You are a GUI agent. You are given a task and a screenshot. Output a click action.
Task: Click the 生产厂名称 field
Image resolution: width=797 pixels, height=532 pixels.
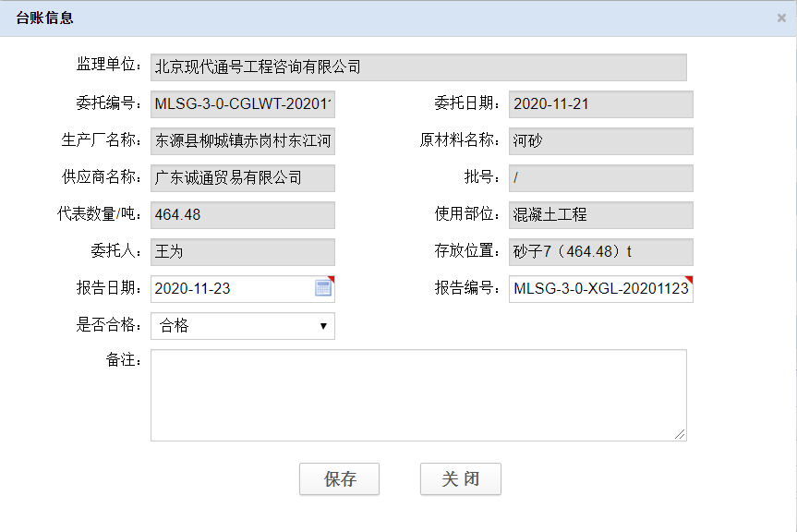(x=243, y=140)
